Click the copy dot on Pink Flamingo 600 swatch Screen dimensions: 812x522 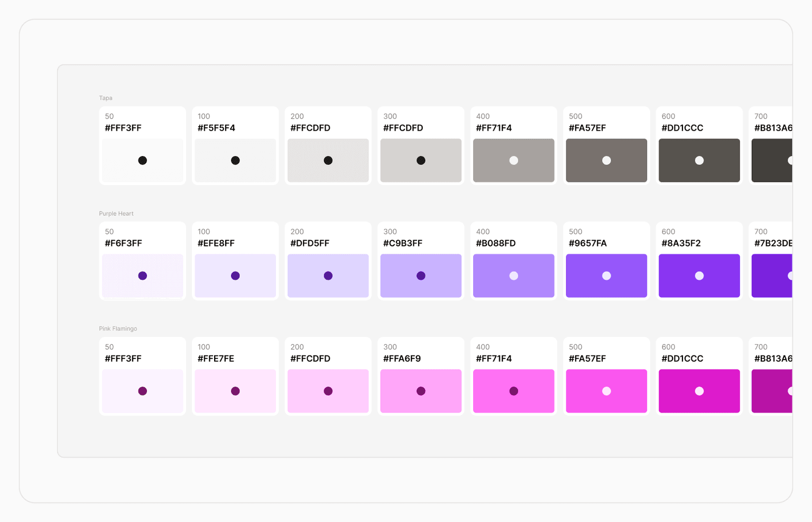click(x=699, y=391)
